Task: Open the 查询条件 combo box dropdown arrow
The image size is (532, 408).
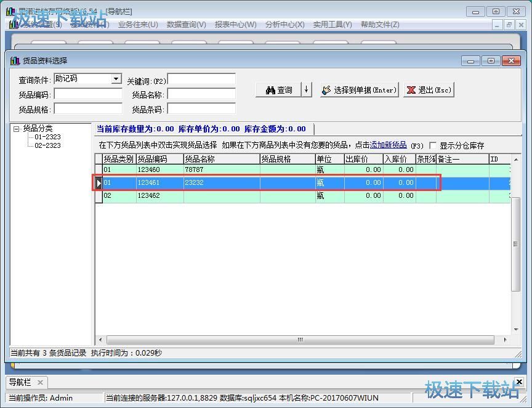Action: (116, 79)
